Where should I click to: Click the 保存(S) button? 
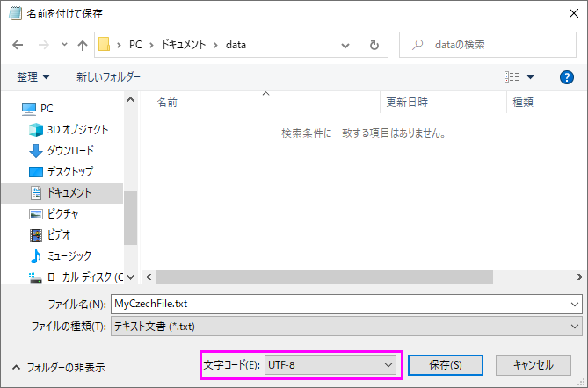coord(446,365)
